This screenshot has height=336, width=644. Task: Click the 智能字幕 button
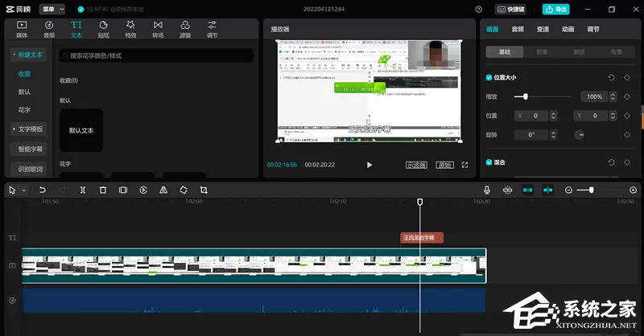[30, 150]
